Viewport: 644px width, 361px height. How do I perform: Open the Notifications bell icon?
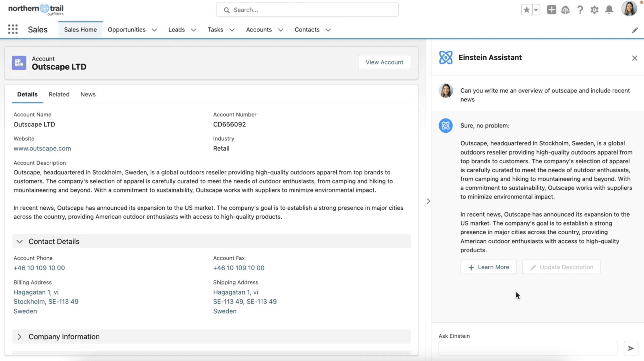pyautogui.click(x=609, y=10)
